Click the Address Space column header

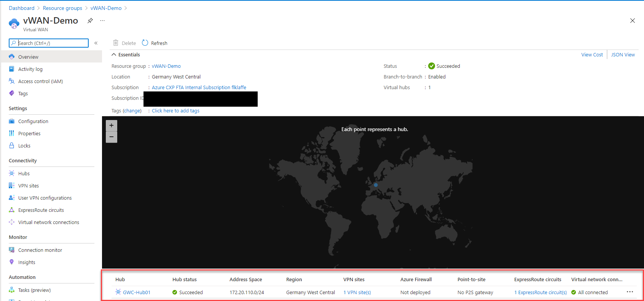246,279
